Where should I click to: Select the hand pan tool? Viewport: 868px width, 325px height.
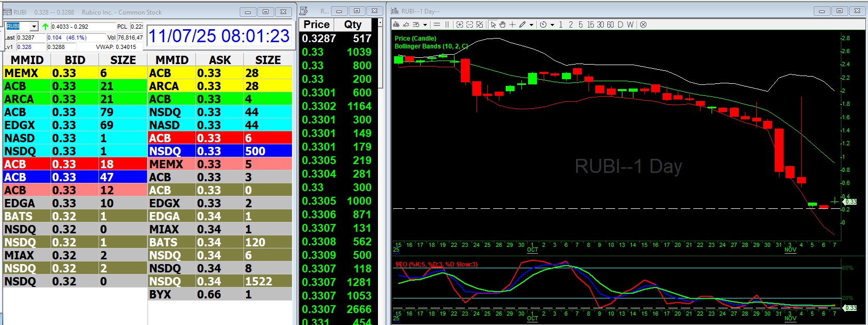pos(503,24)
